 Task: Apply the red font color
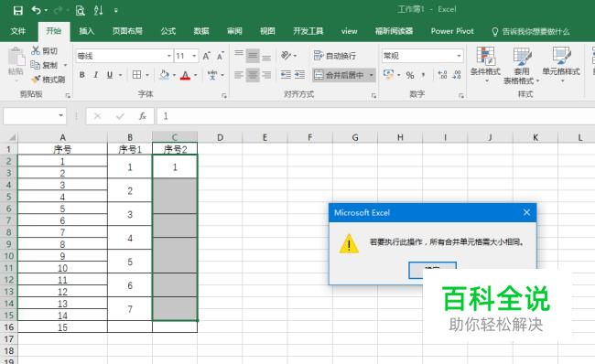click(185, 75)
